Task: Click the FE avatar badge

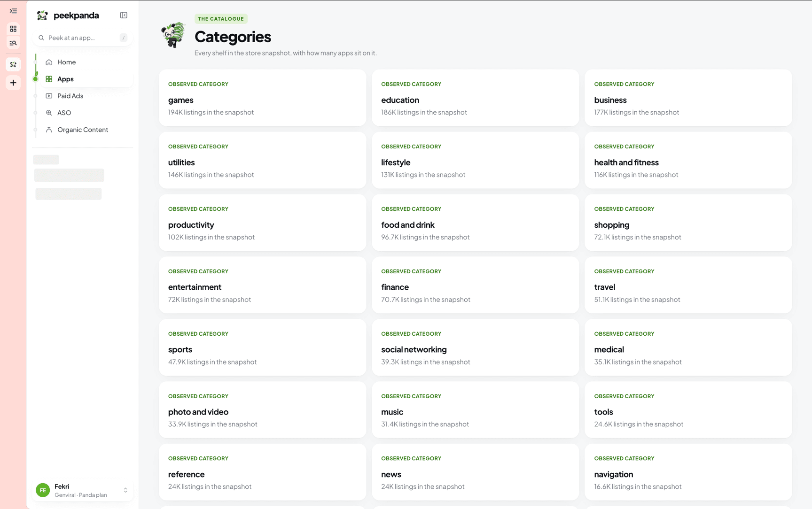Action: (43, 490)
